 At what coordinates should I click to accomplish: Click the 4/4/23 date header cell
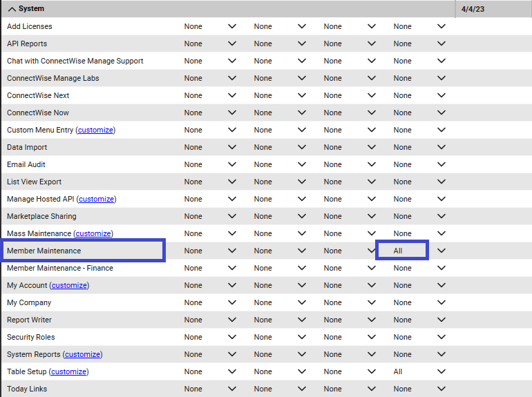pos(493,9)
